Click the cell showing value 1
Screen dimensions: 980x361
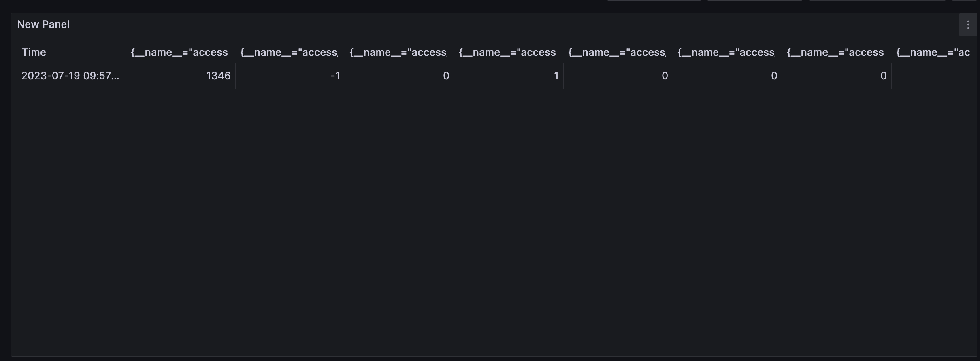pos(556,76)
